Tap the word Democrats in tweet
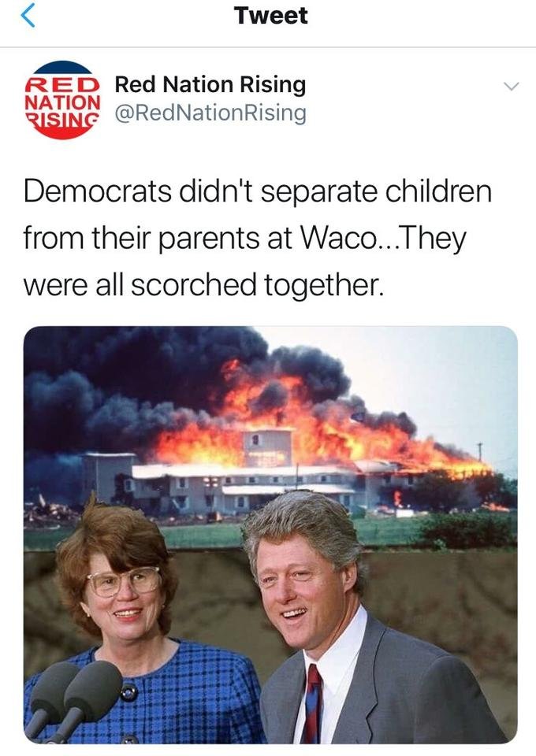 pyautogui.click(x=97, y=191)
